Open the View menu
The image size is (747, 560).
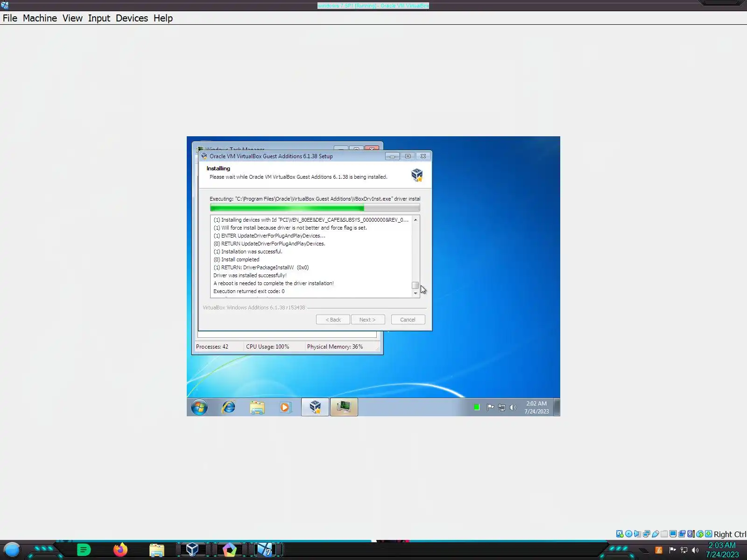pyautogui.click(x=72, y=18)
